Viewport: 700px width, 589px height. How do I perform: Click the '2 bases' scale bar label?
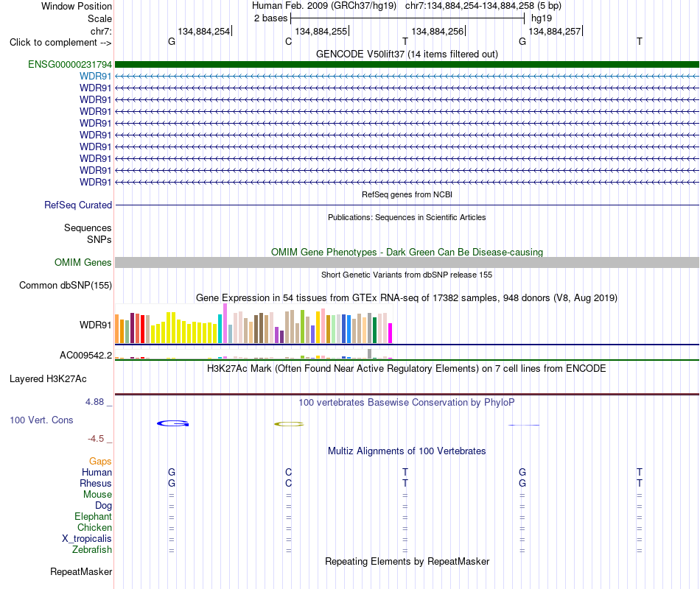click(270, 18)
